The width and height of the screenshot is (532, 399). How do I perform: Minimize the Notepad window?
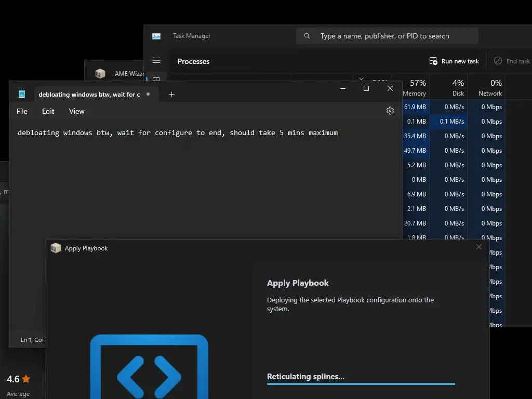tap(343, 88)
